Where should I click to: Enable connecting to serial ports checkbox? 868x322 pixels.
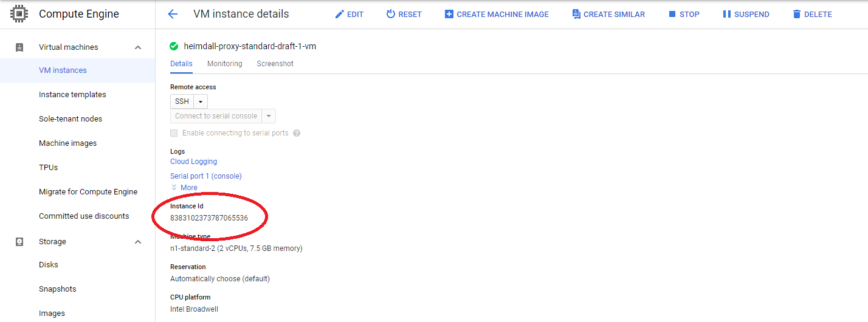coord(174,133)
